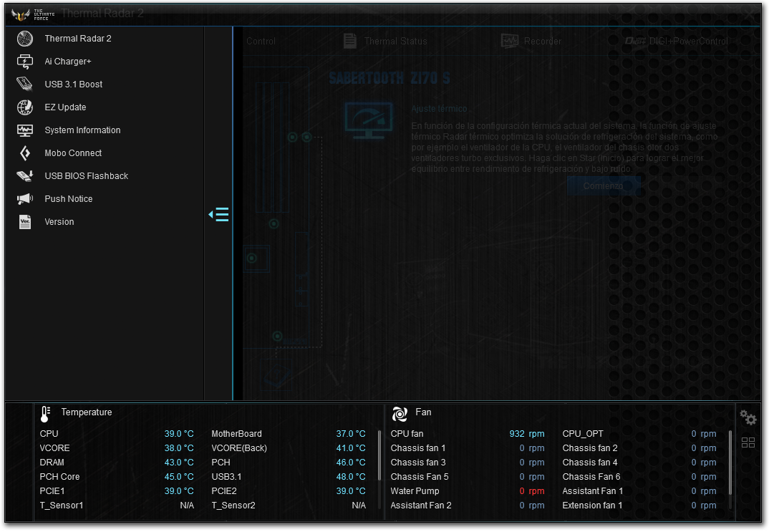This screenshot has width=774, height=532.
Task: Click the USB3.1 temperature 48.0 °C
Action: pos(351,477)
